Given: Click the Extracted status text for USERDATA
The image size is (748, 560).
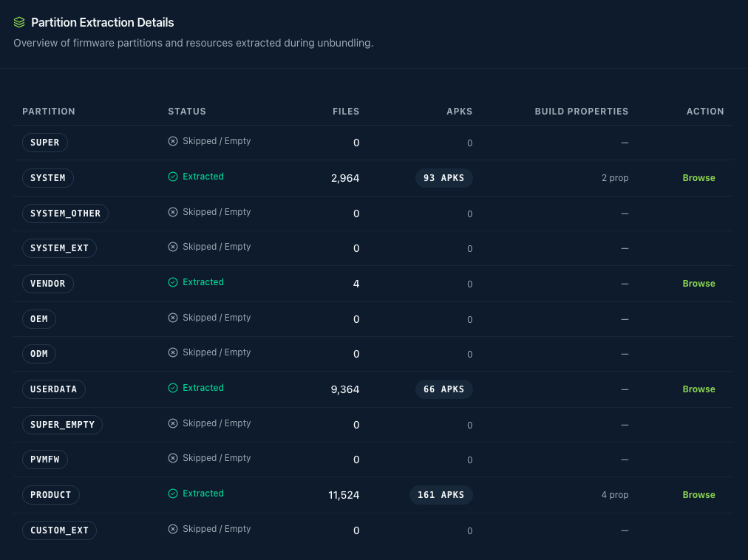Looking at the screenshot, I should (x=203, y=388).
